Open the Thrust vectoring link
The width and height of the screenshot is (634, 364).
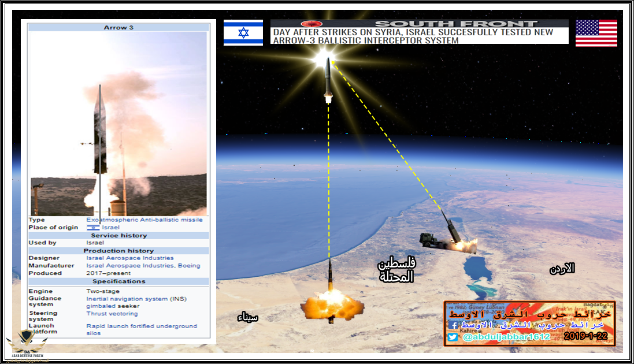[x=112, y=313]
